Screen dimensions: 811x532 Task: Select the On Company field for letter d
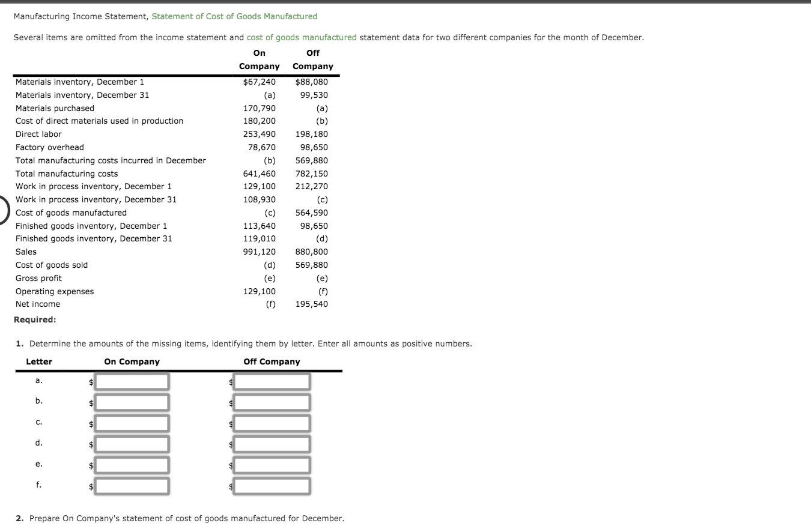pyautogui.click(x=131, y=444)
